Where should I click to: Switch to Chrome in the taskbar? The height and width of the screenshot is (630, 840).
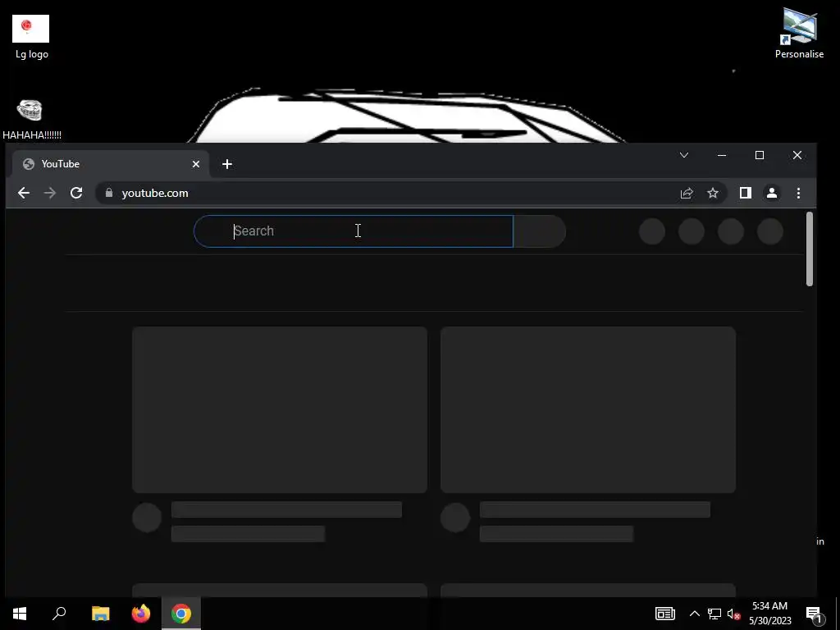(181, 614)
